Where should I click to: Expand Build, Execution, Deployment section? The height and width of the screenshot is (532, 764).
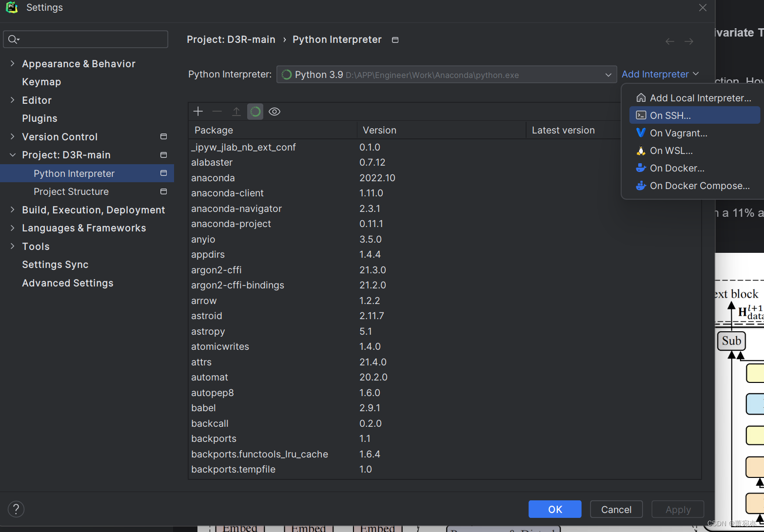[12, 209]
